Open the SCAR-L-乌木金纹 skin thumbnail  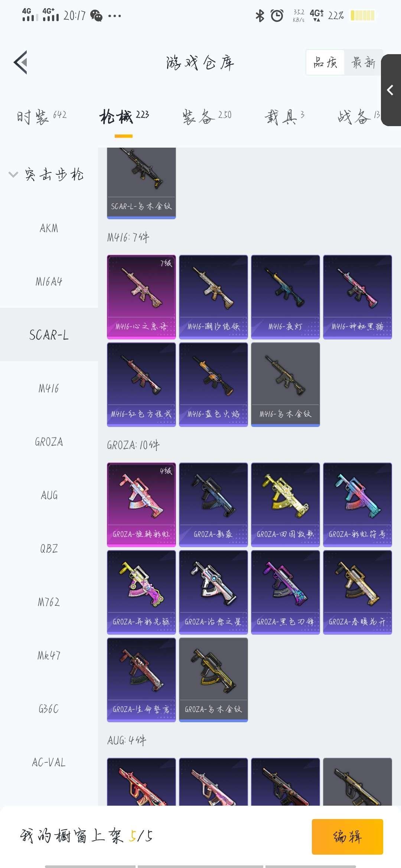pyautogui.click(x=141, y=183)
